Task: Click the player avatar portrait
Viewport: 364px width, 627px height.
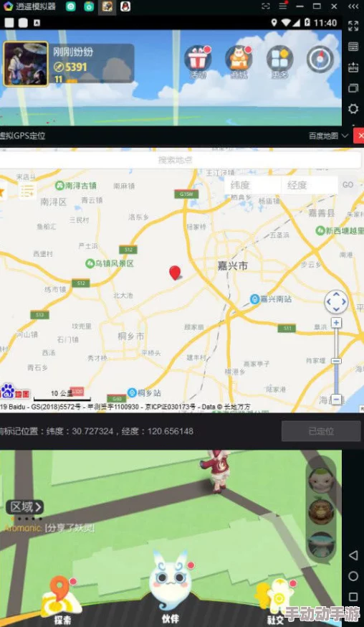Action: [26, 64]
